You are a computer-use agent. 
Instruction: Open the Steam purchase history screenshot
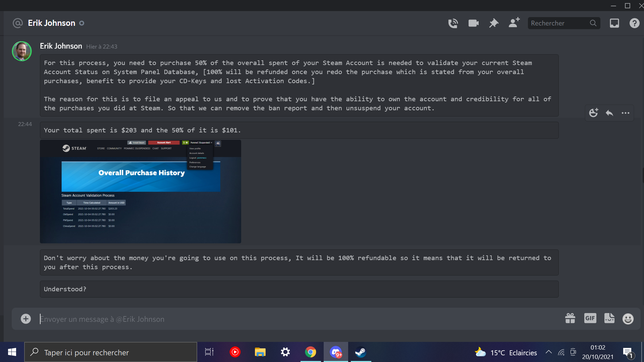coord(141,191)
